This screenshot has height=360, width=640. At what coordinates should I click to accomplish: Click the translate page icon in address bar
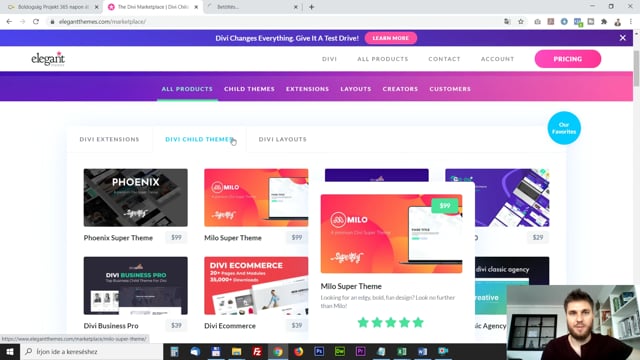point(507,22)
